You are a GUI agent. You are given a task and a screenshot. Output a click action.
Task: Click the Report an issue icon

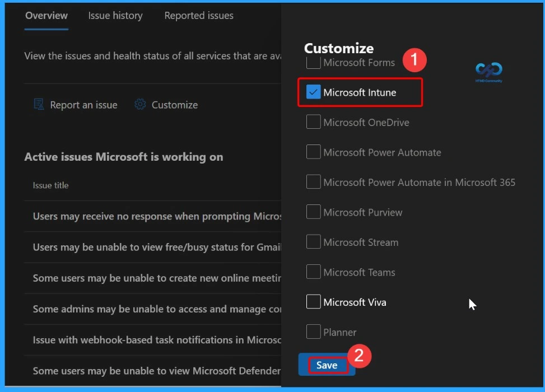(39, 105)
